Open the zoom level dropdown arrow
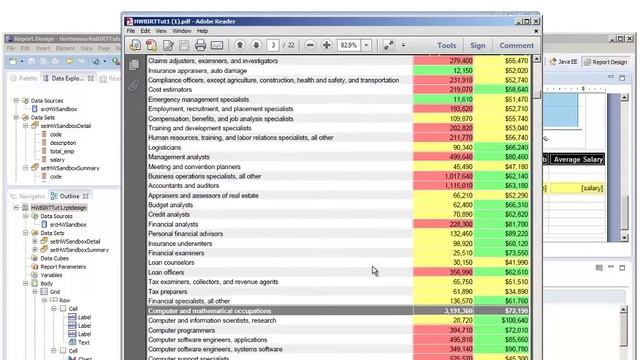 [367, 45]
